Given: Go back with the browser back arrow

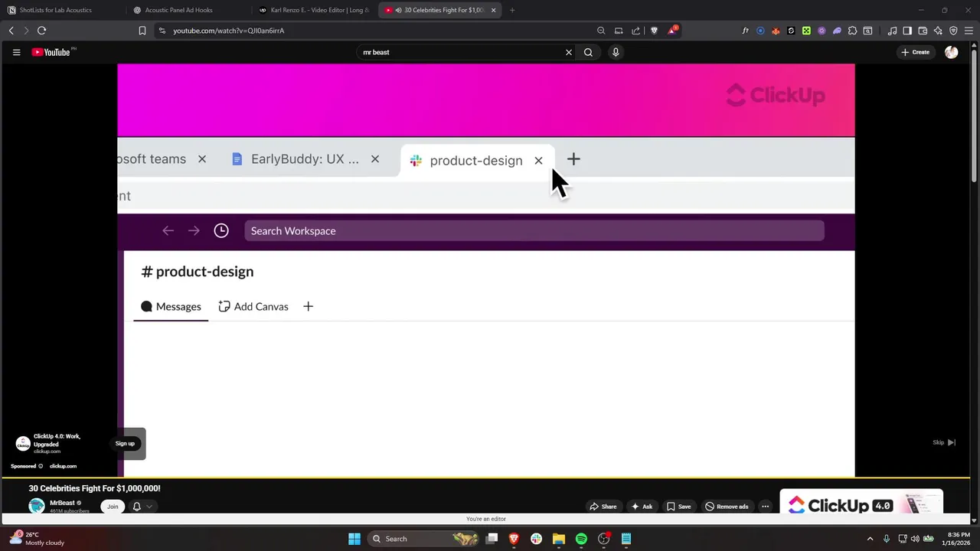Looking at the screenshot, I should (11, 31).
